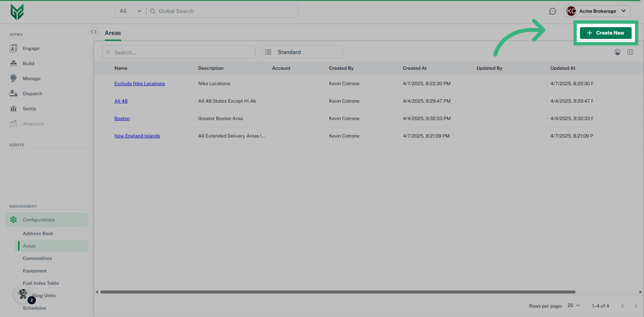This screenshot has width=644, height=317.
Task: Sort by the Account column header
Action: [x=281, y=68]
